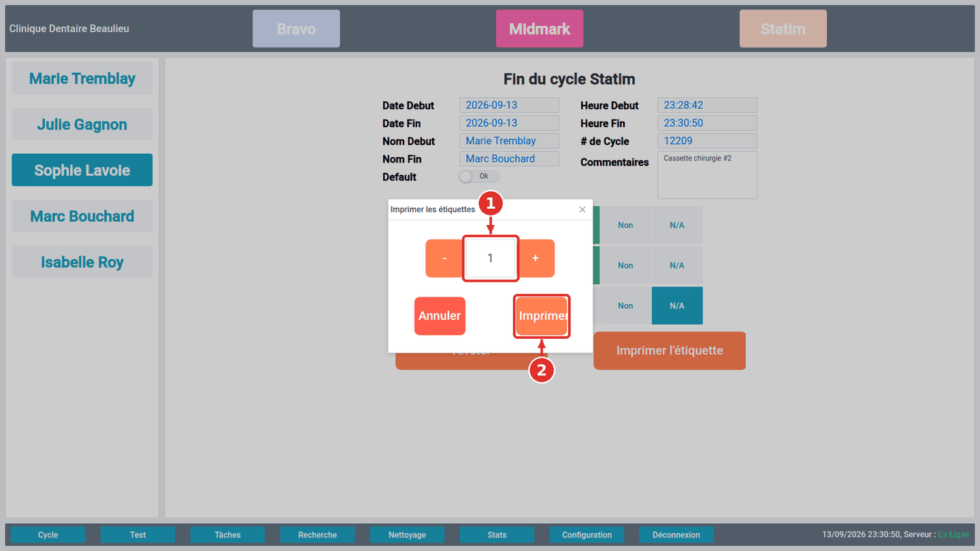The width and height of the screenshot is (980, 551).
Task: Close the Imprimer les étiquettes dialog
Action: tap(582, 210)
